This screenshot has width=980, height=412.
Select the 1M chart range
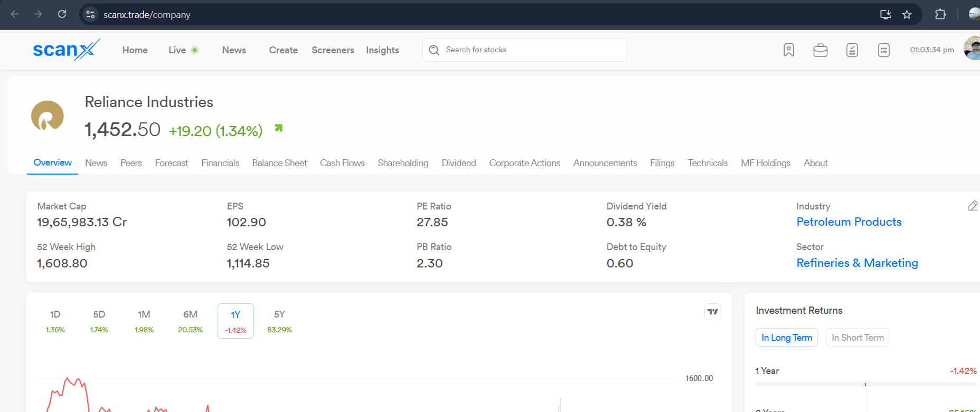[144, 321]
